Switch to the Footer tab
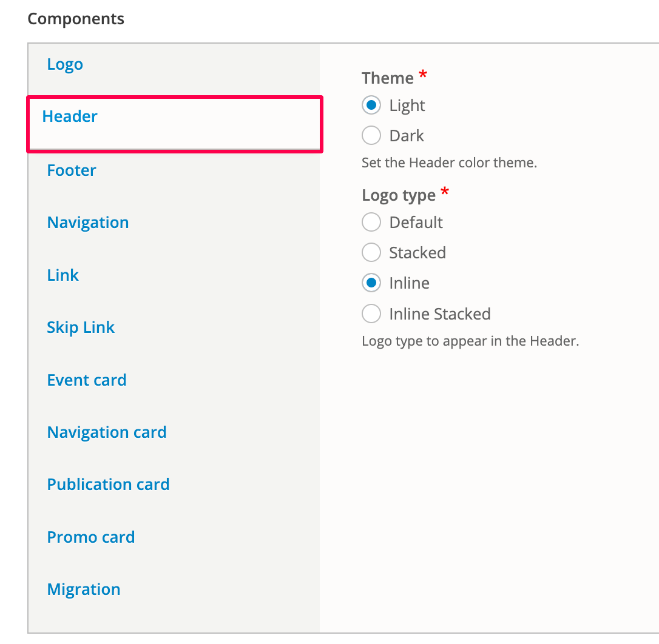Image resolution: width=659 pixels, height=644 pixels. 72,170
